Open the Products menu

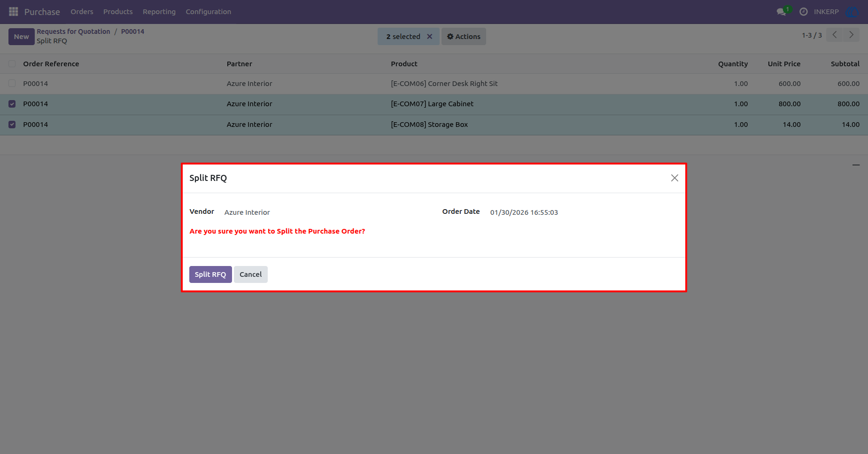point(118,12)
